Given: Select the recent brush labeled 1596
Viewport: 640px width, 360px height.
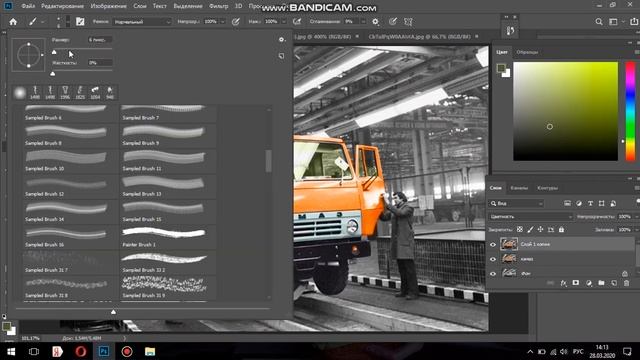Looking at the screenshot, I should click(65, 93).
